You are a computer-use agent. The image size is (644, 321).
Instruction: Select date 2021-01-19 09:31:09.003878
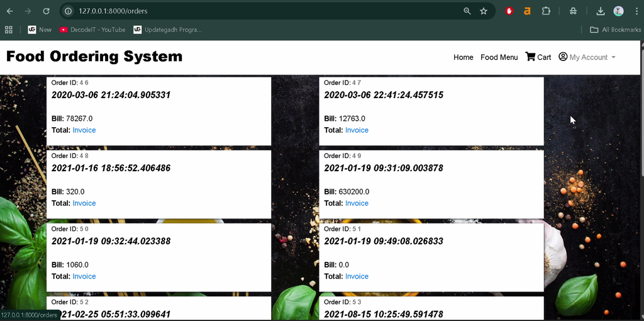(384, 168)
